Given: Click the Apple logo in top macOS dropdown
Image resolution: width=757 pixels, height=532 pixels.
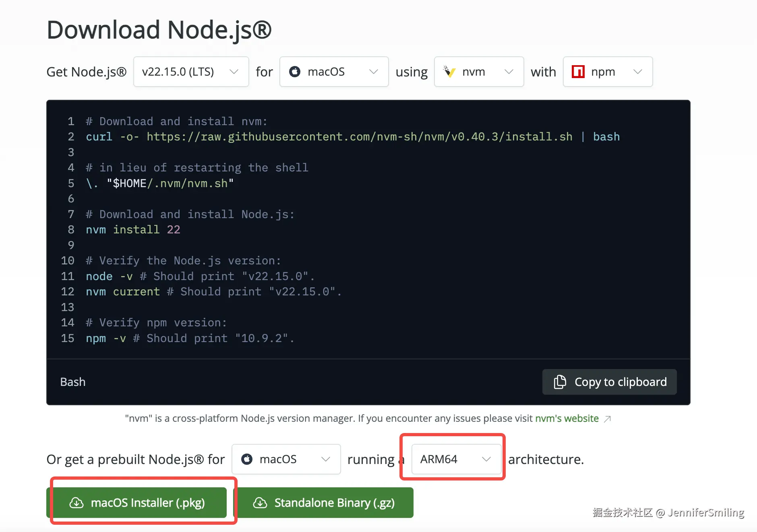Looking at the screenshot, I should [x=295, y=72].
